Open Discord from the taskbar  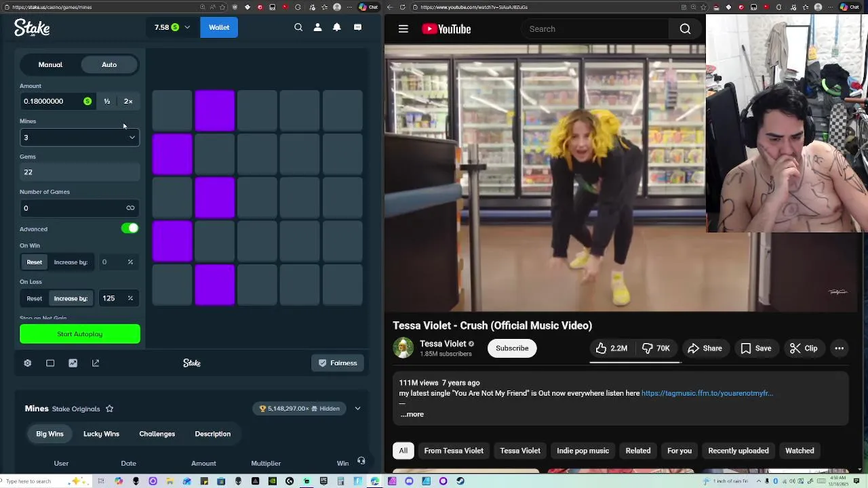[x=409, y=481]
